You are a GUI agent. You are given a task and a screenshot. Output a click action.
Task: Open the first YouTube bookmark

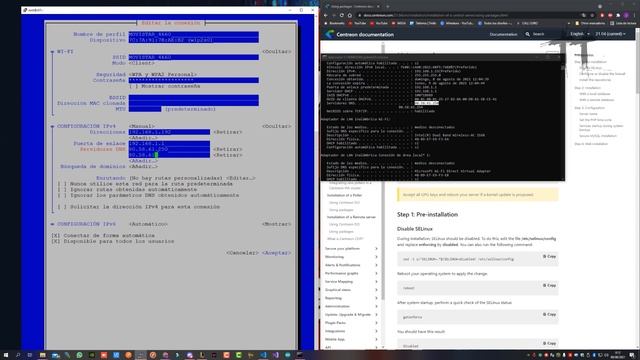[x=357, y=23]
